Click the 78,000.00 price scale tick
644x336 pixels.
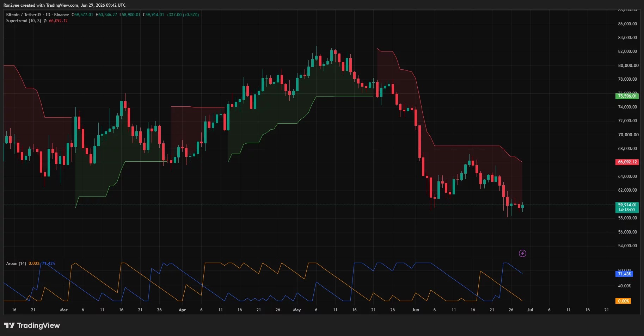click(x=627, y=79)
